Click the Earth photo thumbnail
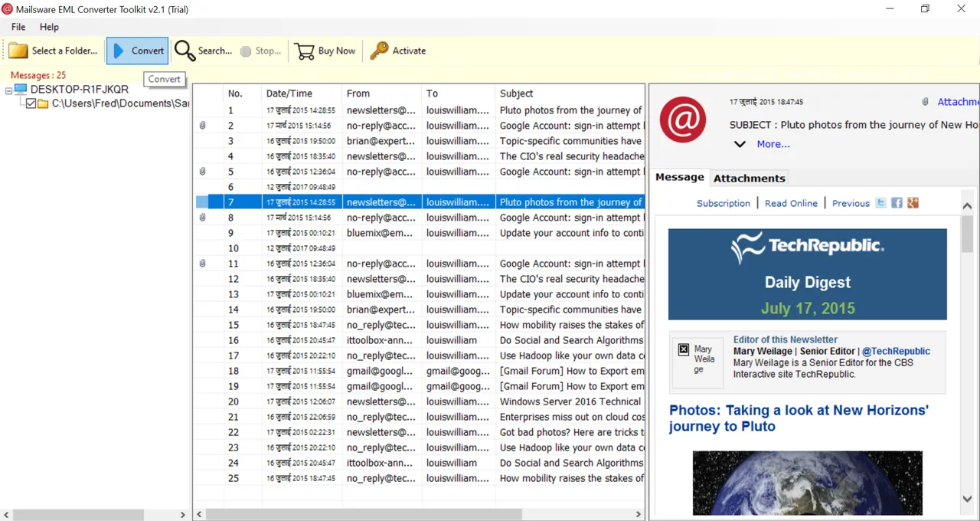The height and width of the screenshot is (521, 980). coord(807,483)
